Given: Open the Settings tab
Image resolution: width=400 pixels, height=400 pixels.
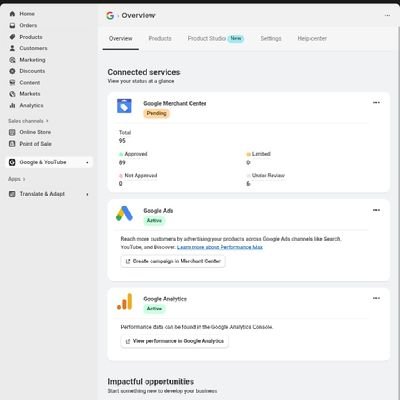Looking at the screenshot, I should point(271,39).
